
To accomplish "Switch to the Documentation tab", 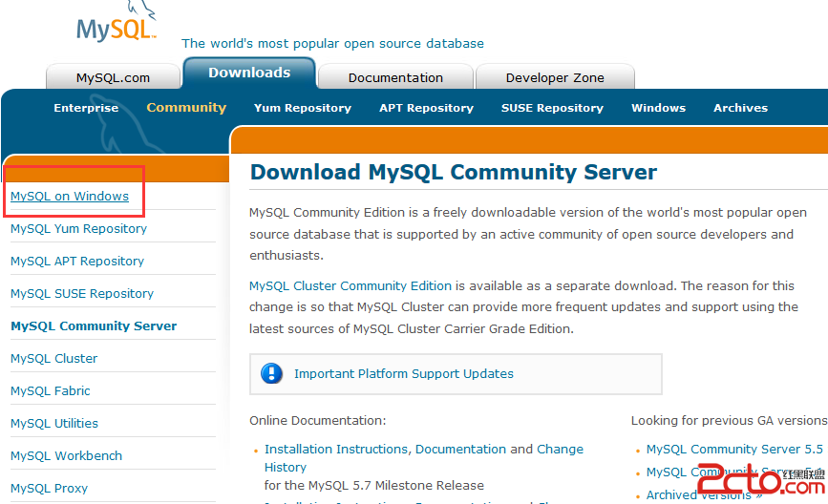I will [395, 77].
